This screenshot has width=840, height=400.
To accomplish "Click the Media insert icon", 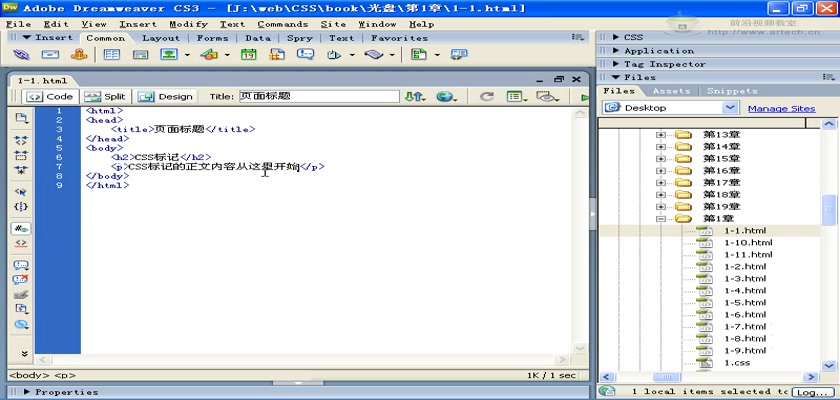I will [209, 54].
